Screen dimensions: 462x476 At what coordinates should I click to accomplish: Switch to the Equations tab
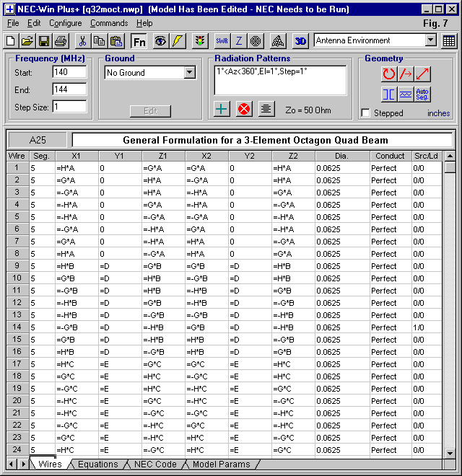[x=97, y=464]
